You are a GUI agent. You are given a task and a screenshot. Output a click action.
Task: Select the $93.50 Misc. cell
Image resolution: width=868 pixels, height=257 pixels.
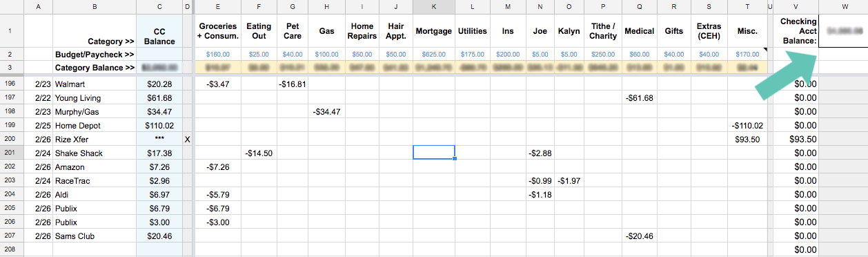click(x=747, y=139)
